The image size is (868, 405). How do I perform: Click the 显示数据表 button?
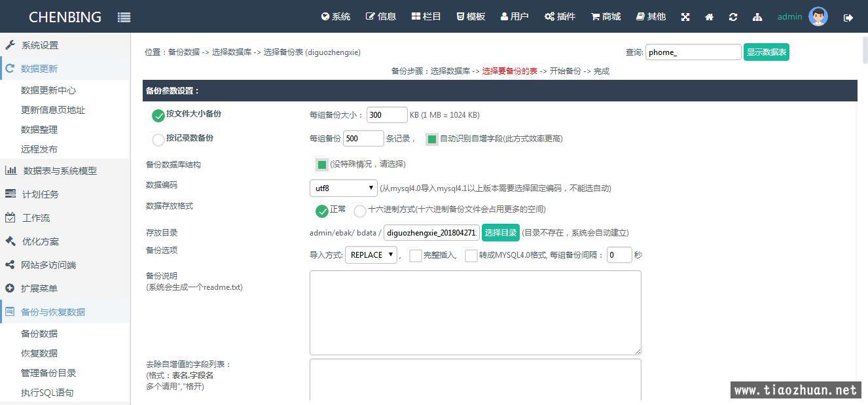point(766,52)
